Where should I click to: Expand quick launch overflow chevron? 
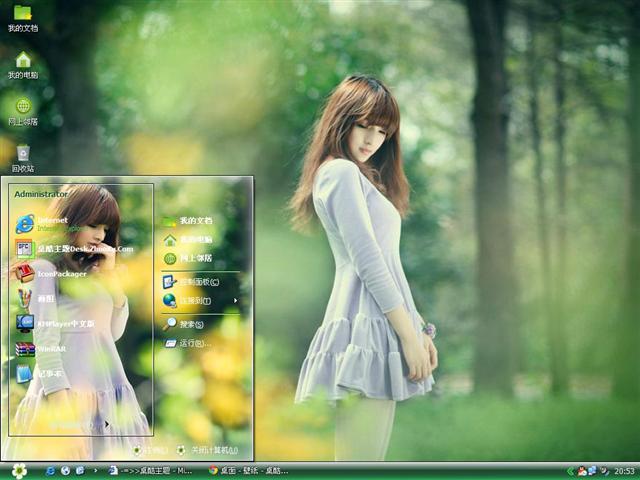pos(96,471)
